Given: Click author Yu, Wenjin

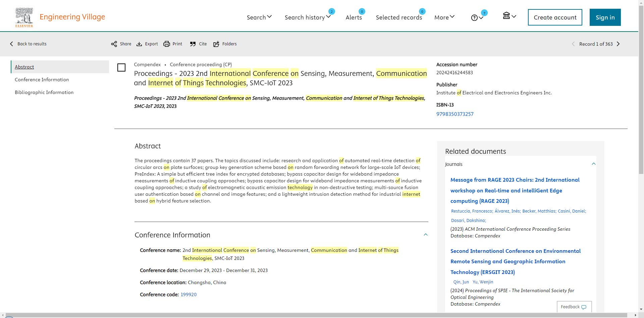Looking at the screenshot, I should 483,282.
